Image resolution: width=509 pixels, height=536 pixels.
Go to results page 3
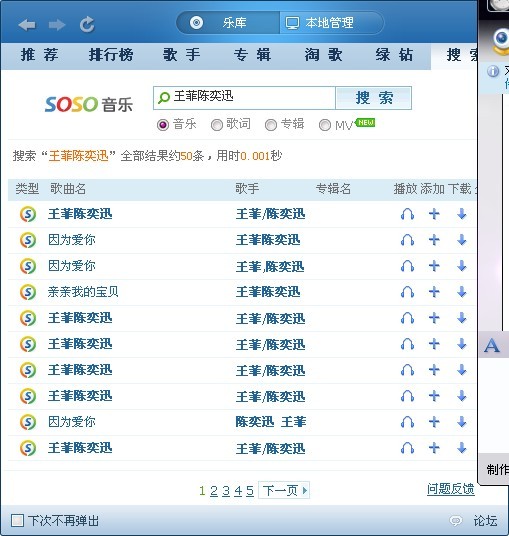tap(226, 491)
